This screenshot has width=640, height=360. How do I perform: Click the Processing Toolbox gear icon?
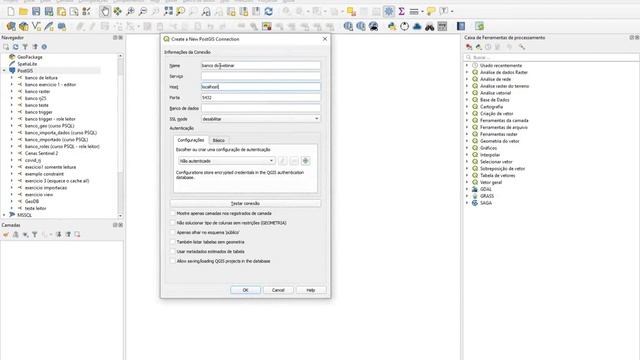coord(389,11)
